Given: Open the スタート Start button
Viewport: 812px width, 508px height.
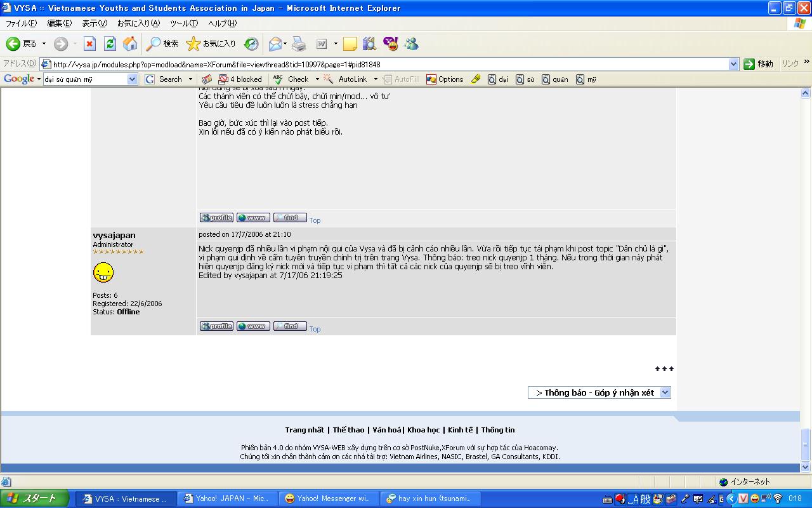Looking at the screenshot, I should point(34,498).
